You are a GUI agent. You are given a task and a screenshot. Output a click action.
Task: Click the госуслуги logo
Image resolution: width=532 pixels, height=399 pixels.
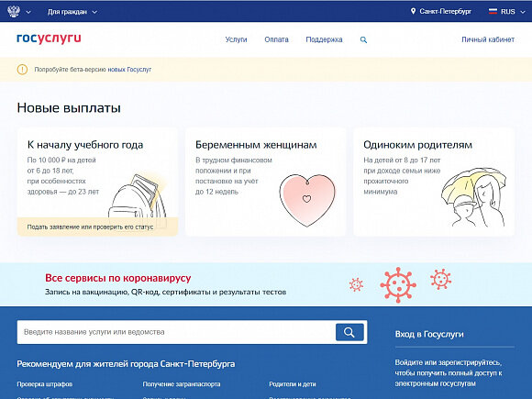click(x=49, y=39)
